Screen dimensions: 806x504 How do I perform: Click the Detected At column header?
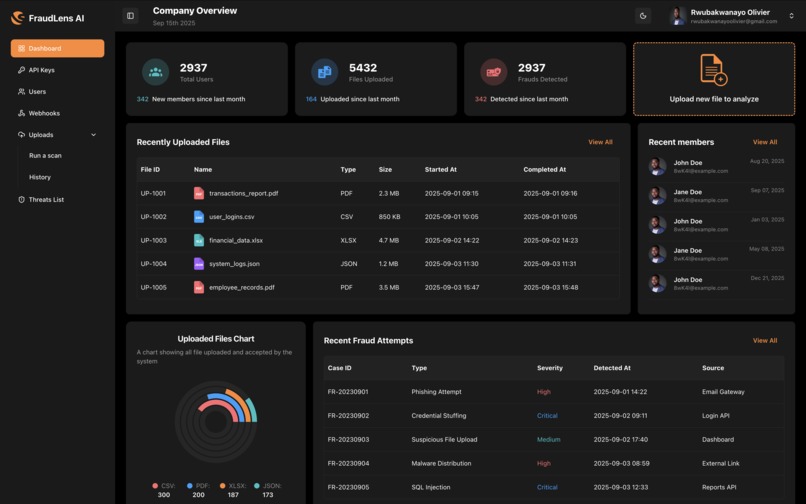click(612, 368)
